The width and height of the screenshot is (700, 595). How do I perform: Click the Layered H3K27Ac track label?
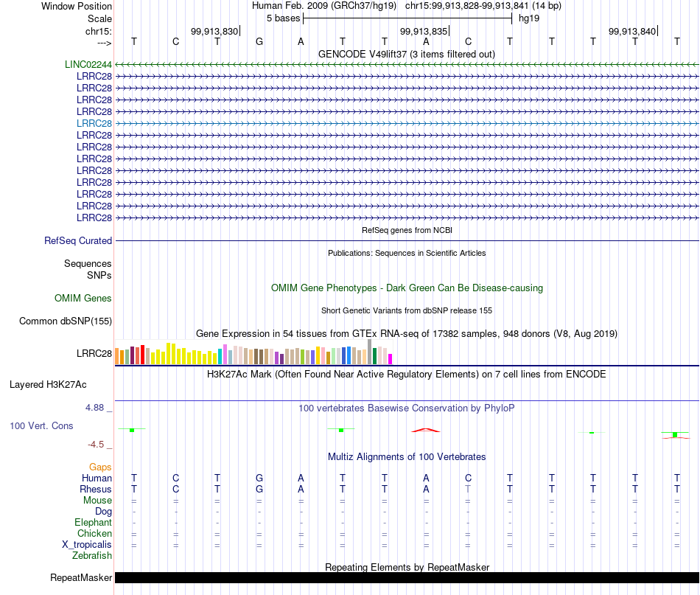[48, 385]
